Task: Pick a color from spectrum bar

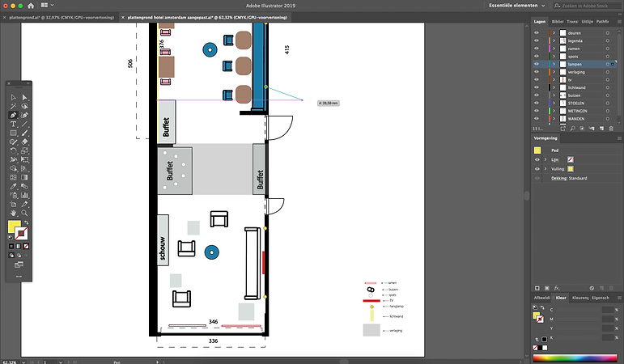Action: coord(575,358)
